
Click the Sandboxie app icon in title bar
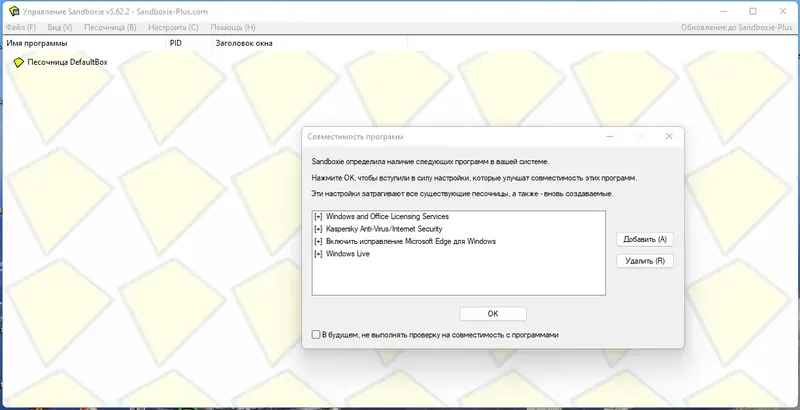coord(14,11)
